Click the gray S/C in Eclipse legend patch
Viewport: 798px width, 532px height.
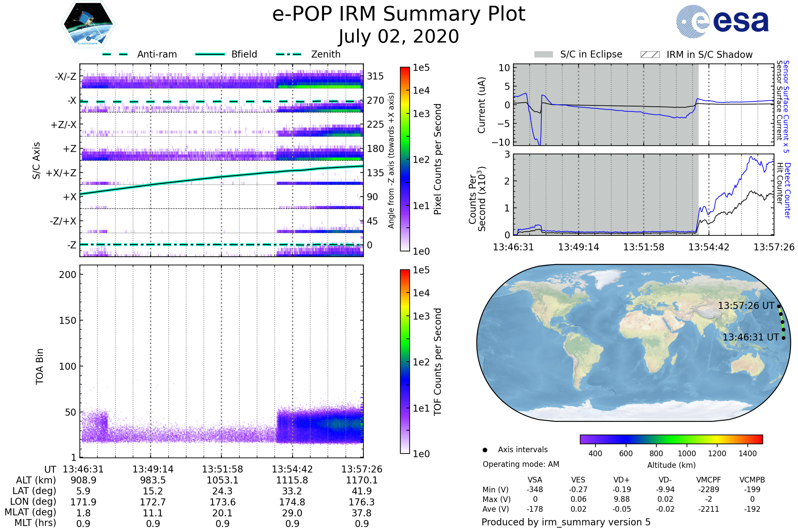(x=543, y=55)
